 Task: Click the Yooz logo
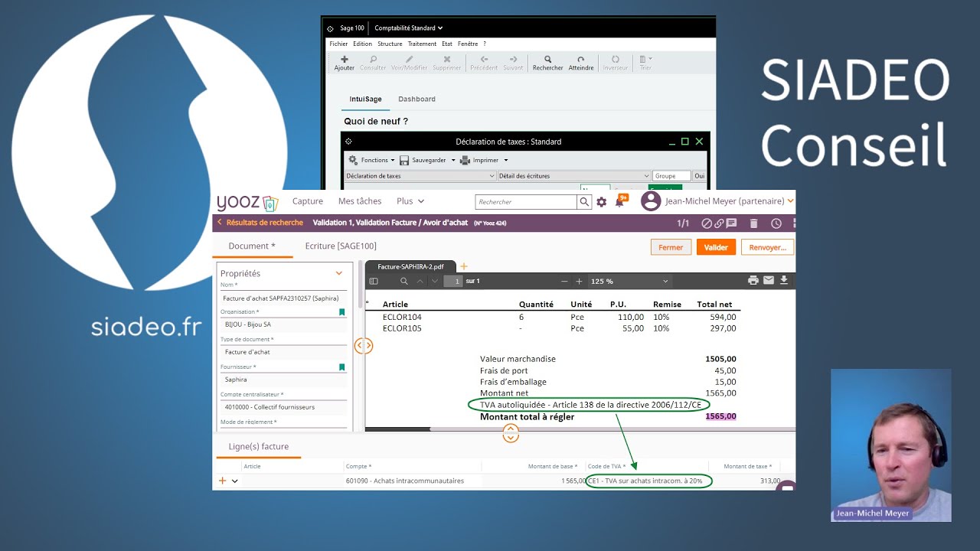point(247,202)
